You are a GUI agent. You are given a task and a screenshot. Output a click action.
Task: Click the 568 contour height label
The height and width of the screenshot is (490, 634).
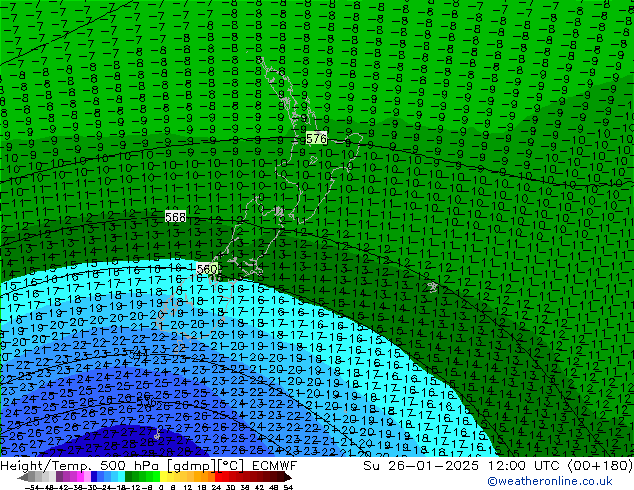[175, 217]
